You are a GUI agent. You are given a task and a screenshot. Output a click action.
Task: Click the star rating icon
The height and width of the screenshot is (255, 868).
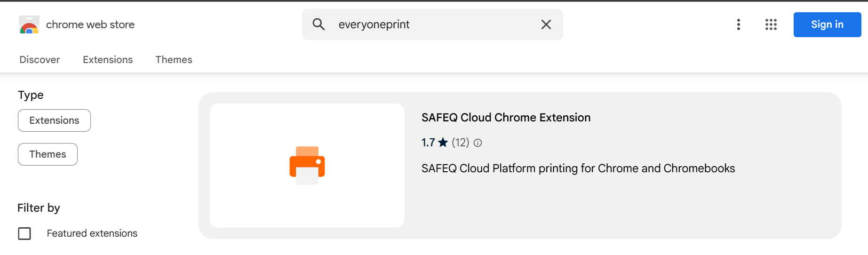[x=443, y=142]
